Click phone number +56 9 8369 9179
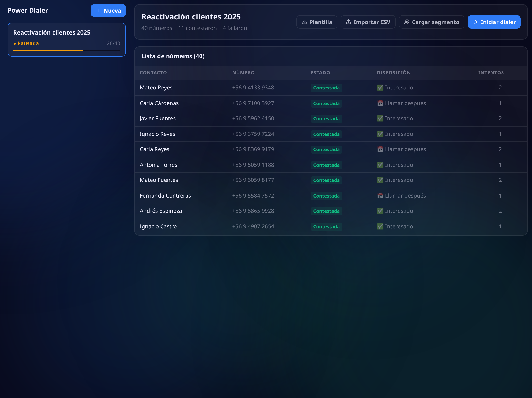The height and width of the screenshot is (398, 532). [253, 149]
